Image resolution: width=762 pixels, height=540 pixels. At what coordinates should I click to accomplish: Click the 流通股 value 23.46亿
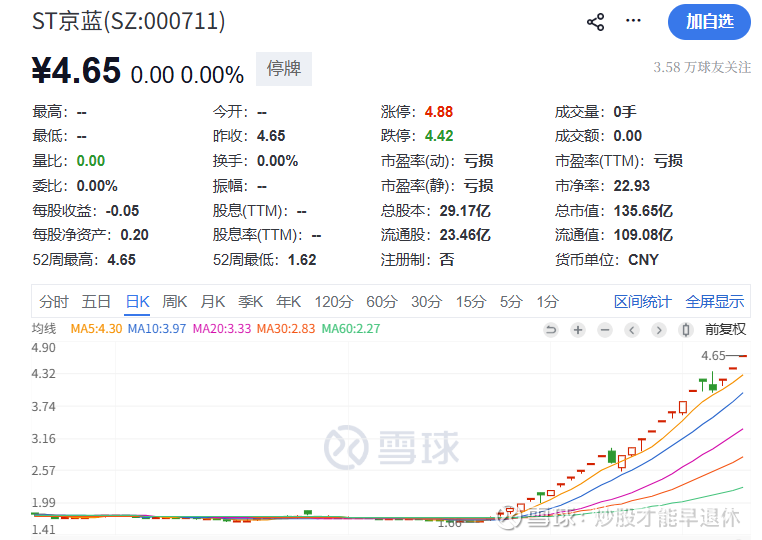(x=465, y=235)
